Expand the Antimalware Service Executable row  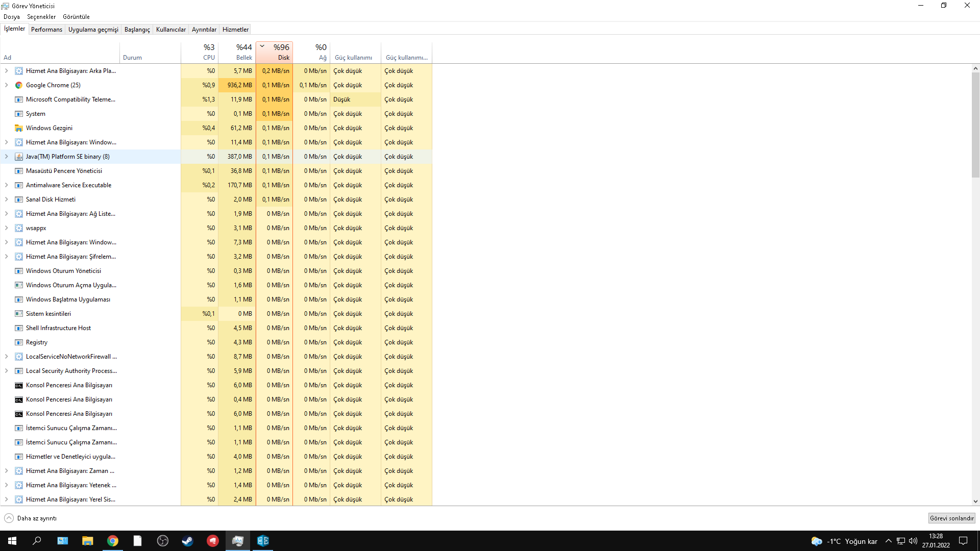click(7, 185)
